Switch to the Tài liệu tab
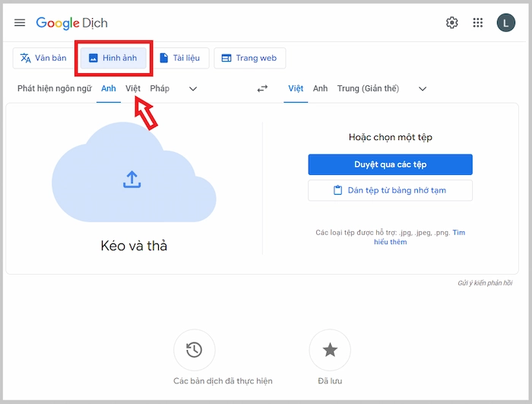This screenshot has height=404, width=532. pos(180,58)
